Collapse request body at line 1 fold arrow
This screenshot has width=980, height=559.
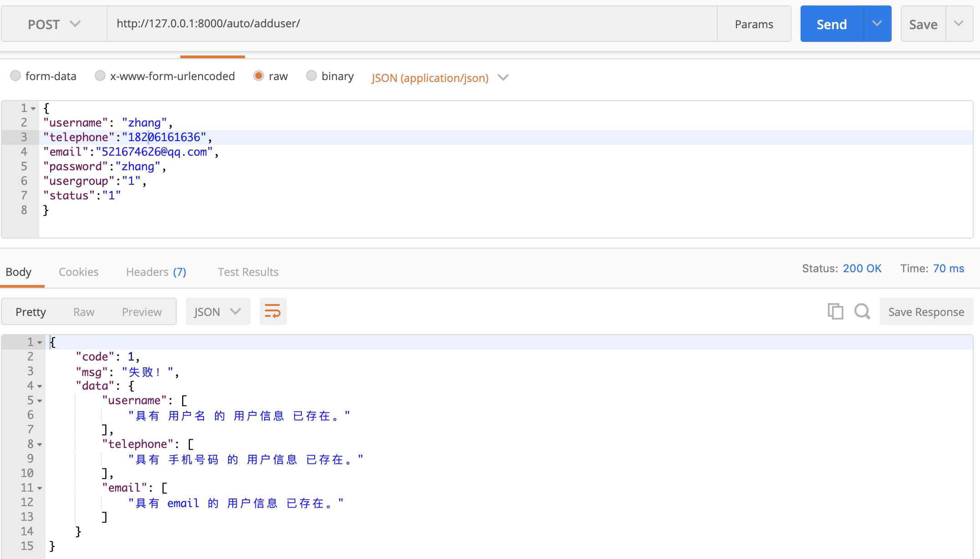pos(33,109)
